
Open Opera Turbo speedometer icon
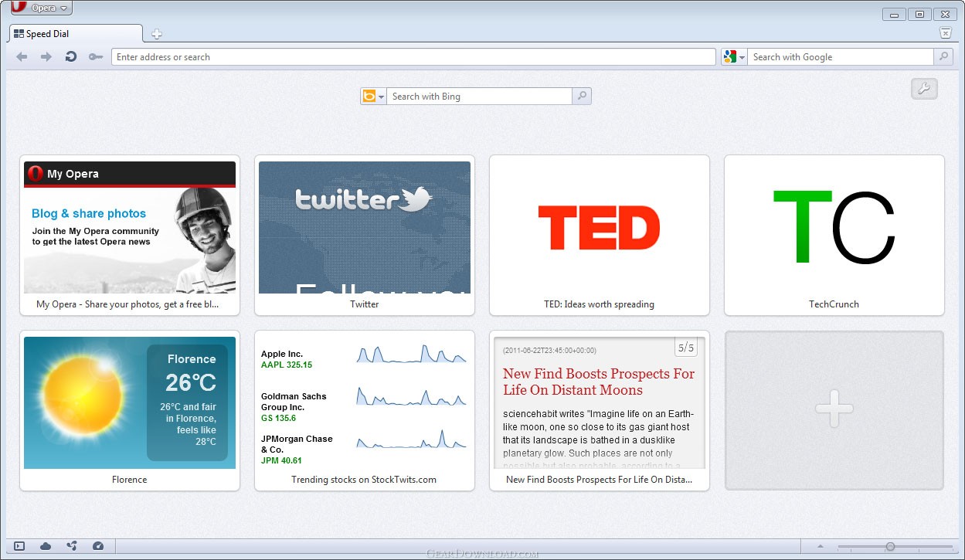pyautogui.click(x=97, y=546)
